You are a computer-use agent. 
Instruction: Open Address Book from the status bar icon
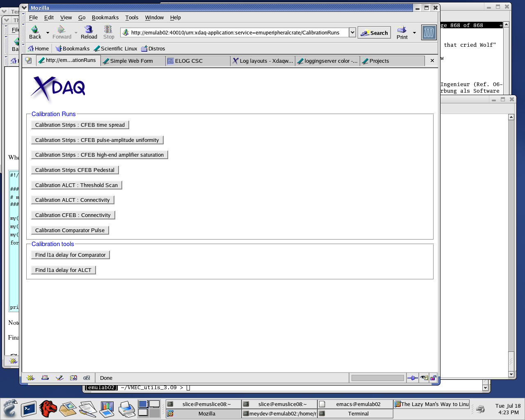[x=73, y=378]
